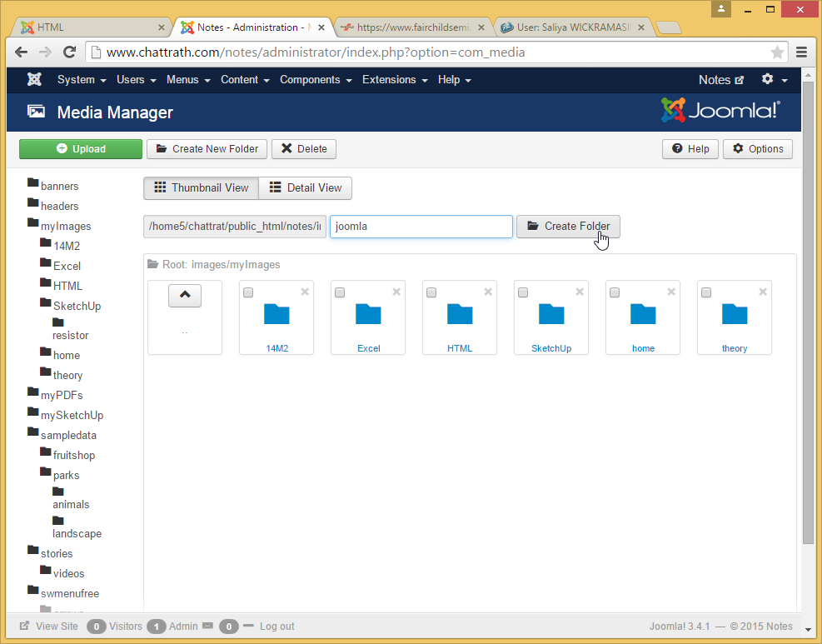Open the SketchUp folder thumbnail

[551, 314]
